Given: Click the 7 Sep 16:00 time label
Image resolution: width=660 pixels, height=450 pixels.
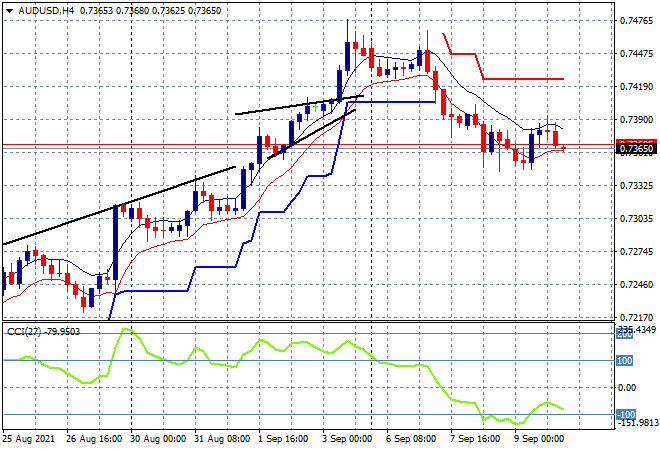Looking at the screenshot, I should coord(475,439).
